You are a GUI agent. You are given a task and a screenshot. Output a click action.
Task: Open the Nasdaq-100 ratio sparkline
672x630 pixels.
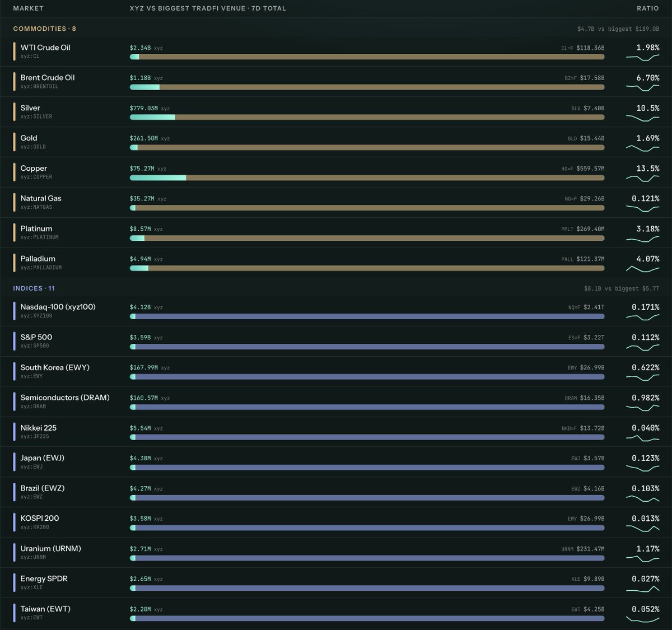tap(643, 318)
